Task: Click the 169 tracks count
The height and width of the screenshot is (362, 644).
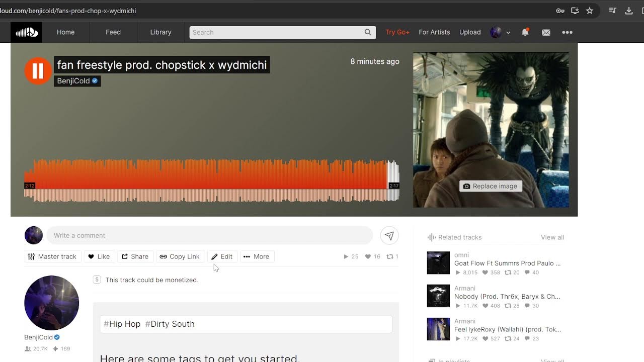Action: pyautogui.click(x=61, y=348)
